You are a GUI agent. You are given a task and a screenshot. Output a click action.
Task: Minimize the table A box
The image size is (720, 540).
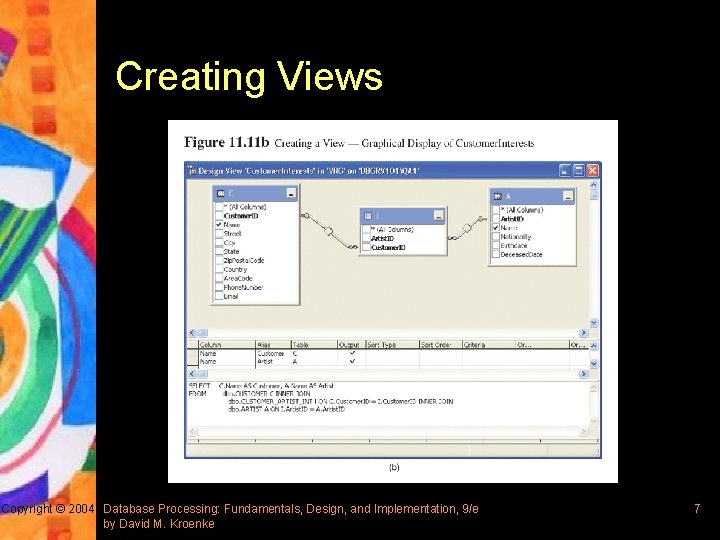pyautogui.click(x=568, y=197)
